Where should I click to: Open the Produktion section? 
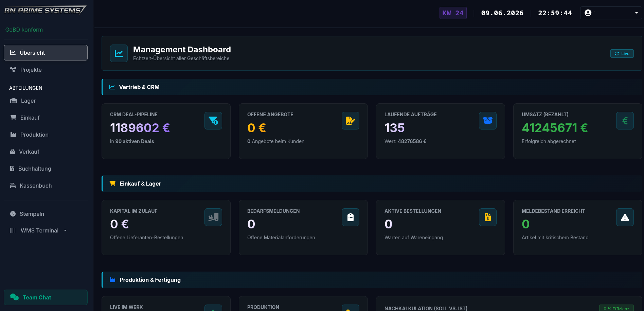(x=46, y=135)
